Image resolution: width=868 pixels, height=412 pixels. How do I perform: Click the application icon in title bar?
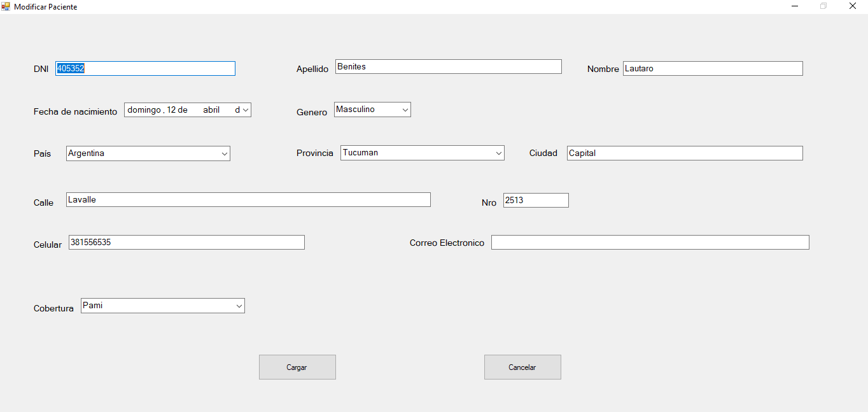pos(6,6)
